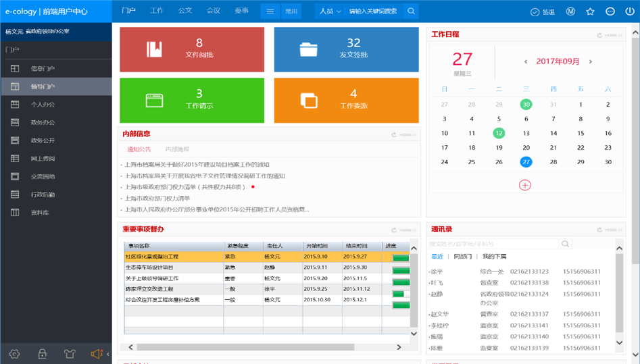Click the search magnifier icon in top bar
The image size is (640, 364).
click(411, 11)
